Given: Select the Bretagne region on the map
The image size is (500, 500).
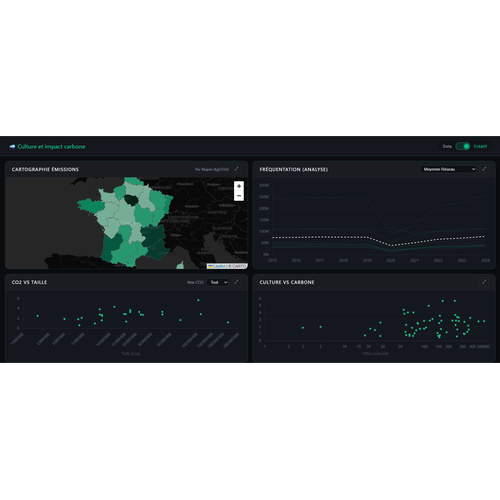Looking at the screenshot, I should click(91, 206).
